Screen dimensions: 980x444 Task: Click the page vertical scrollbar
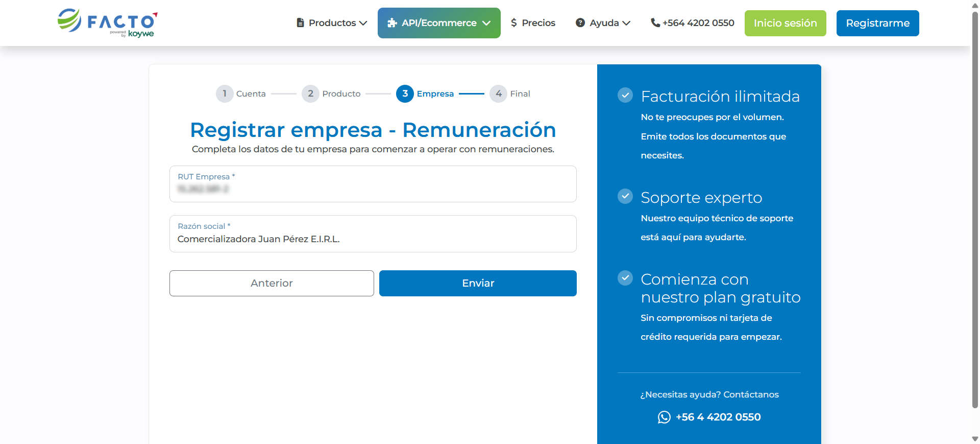tap(975, 209)
